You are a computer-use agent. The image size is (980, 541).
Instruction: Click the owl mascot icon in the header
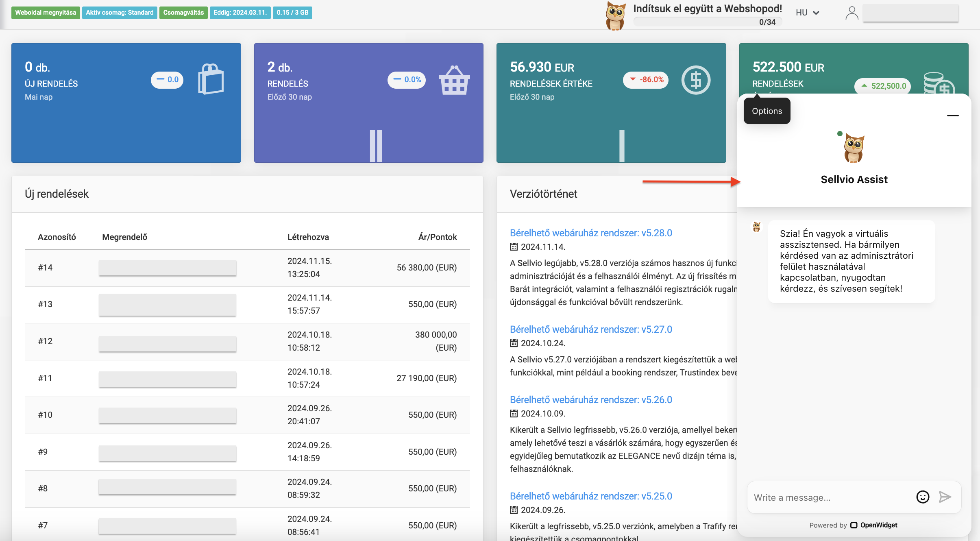click(x=615, y=15)
